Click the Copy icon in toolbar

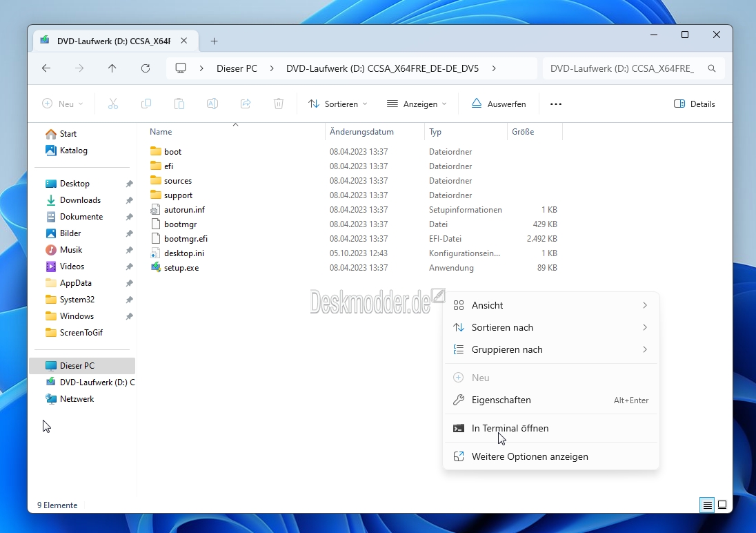coord(146,104)
